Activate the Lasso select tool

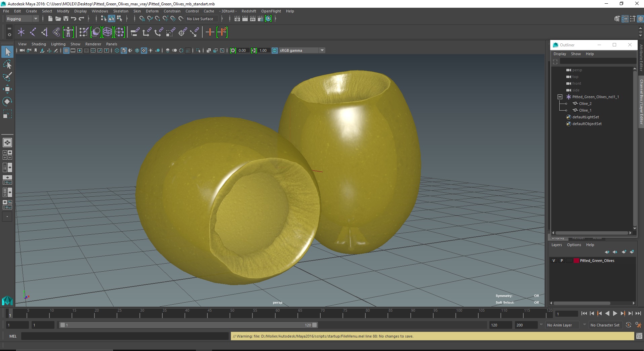coord(7,64)
